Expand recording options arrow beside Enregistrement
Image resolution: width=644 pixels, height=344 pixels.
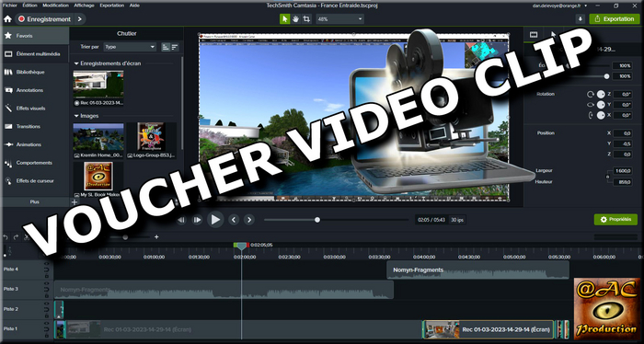(80, 19)
